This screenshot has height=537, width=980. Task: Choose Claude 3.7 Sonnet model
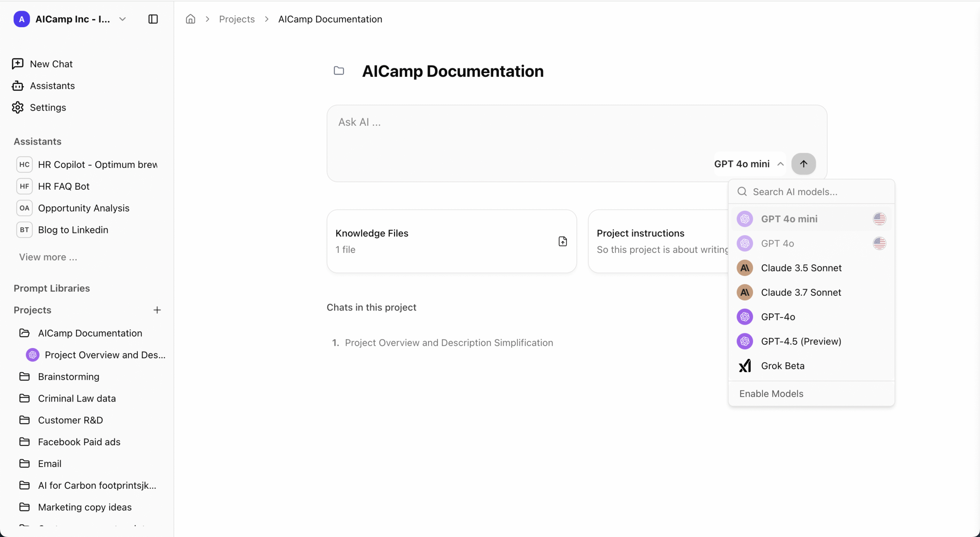[x=811, y=292]
